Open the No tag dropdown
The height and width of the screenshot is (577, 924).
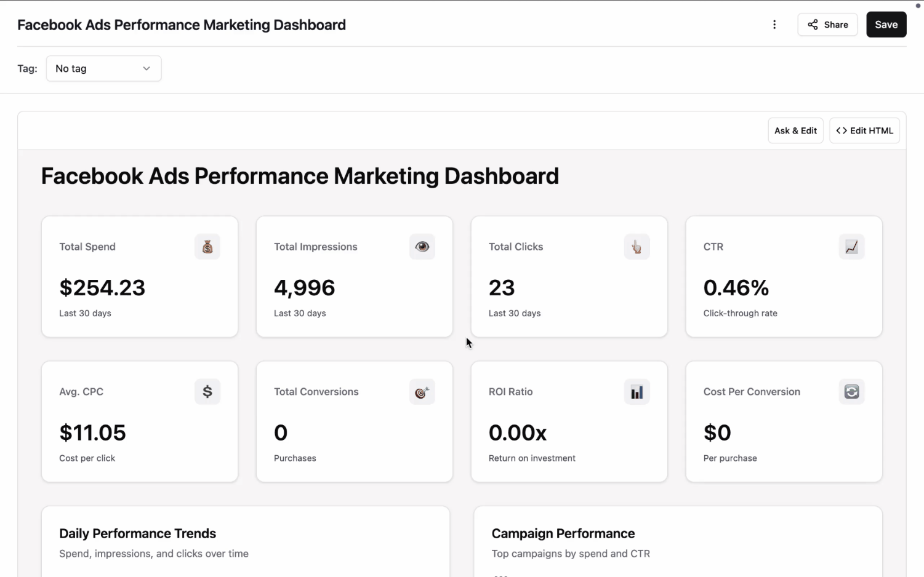coord(103,68)
